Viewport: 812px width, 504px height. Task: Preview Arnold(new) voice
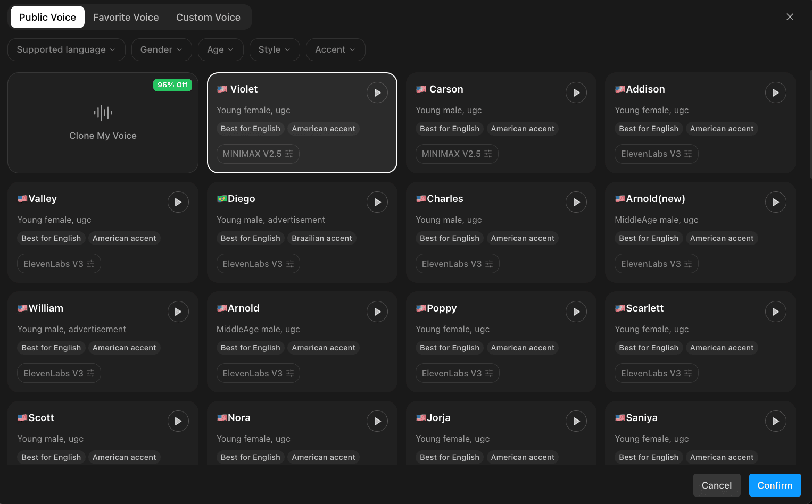776,202
